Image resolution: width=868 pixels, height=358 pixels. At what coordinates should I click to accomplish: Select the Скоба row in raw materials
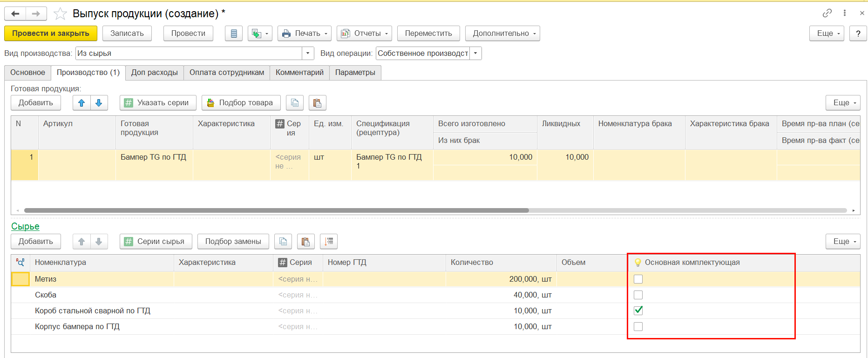[x=46, y=295]
